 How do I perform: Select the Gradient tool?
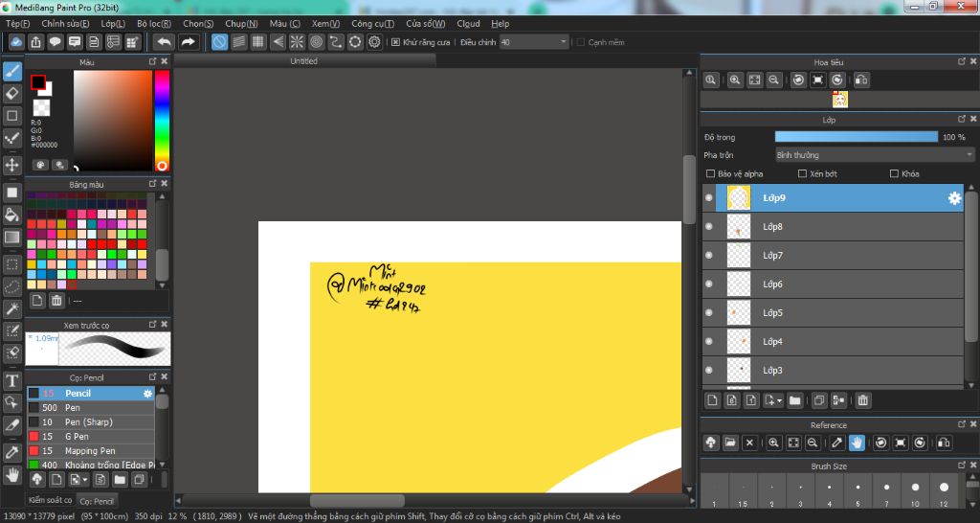point(11,238)
